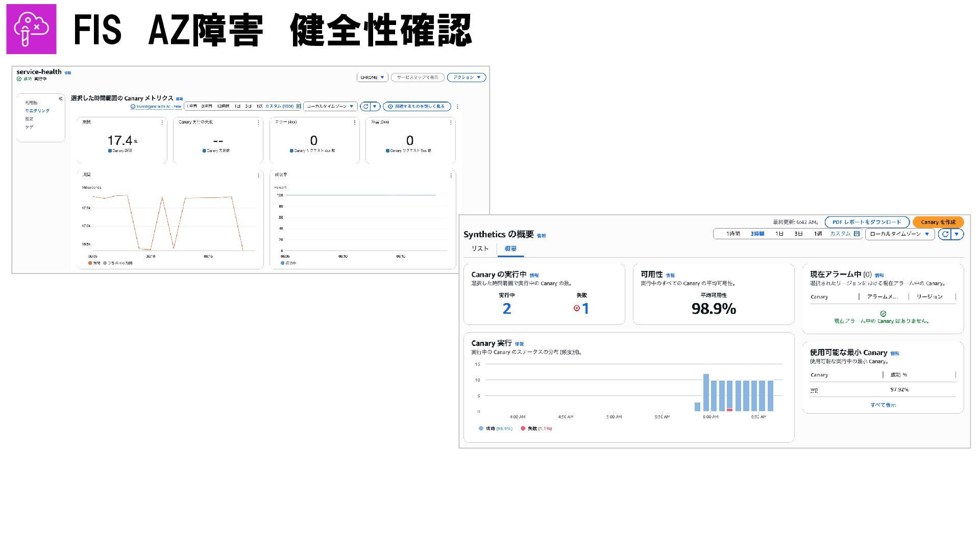Open the wp canary link
Screen dimensions: 980x551
point(814,390)
